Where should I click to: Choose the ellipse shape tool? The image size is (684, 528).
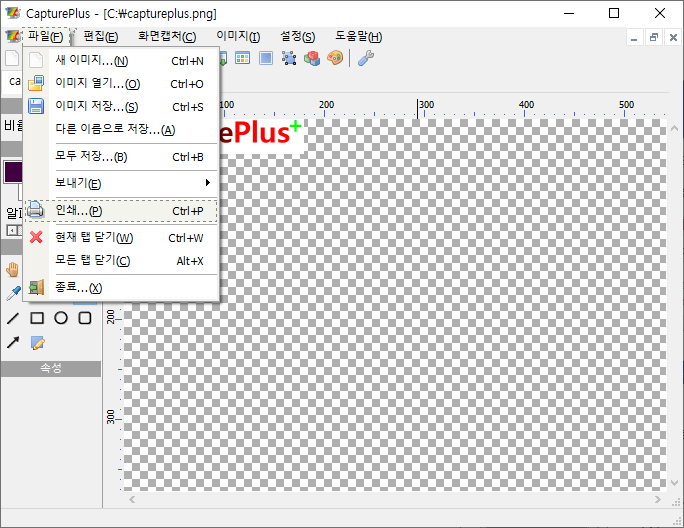(61, 318)
